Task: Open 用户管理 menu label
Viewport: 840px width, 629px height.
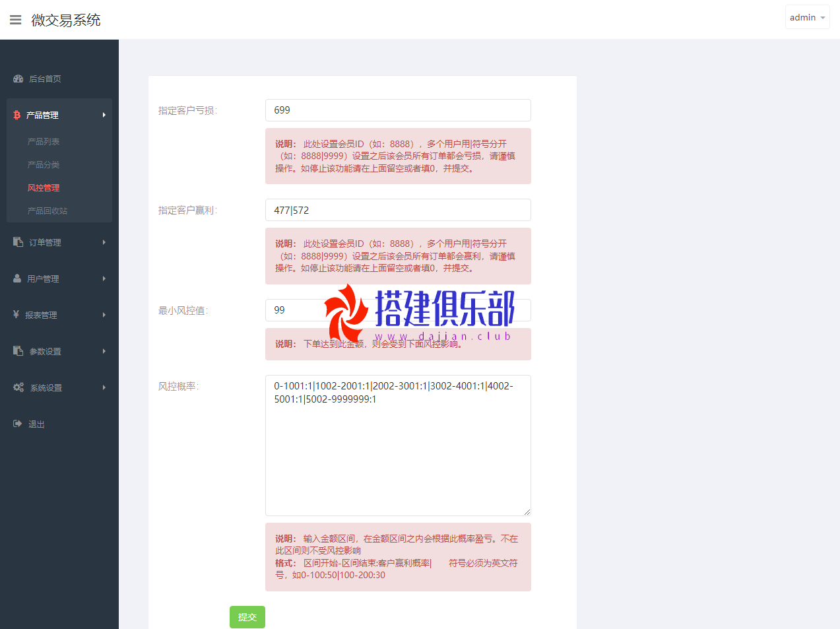Action: pyautogui.click(x=43, y=279)
